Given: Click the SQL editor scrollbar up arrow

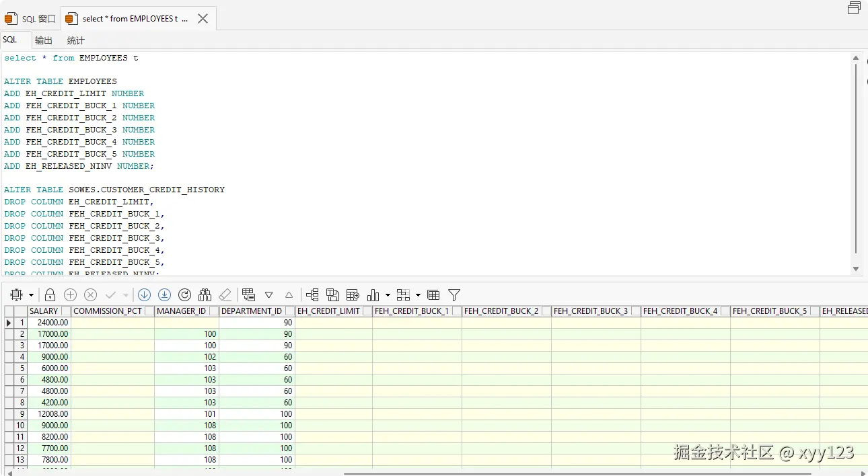Looking at the screenshot, I should 856,58.
